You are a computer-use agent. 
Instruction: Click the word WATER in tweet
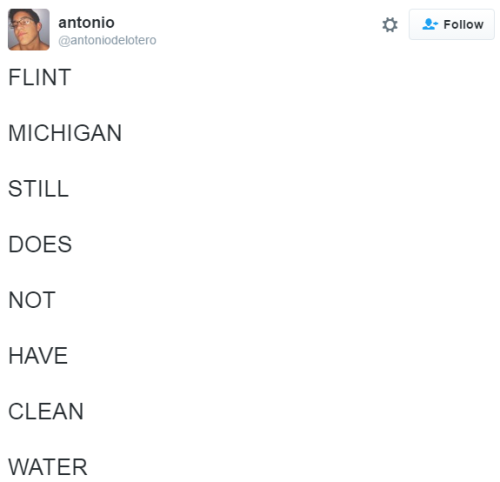tap(48, 467)
